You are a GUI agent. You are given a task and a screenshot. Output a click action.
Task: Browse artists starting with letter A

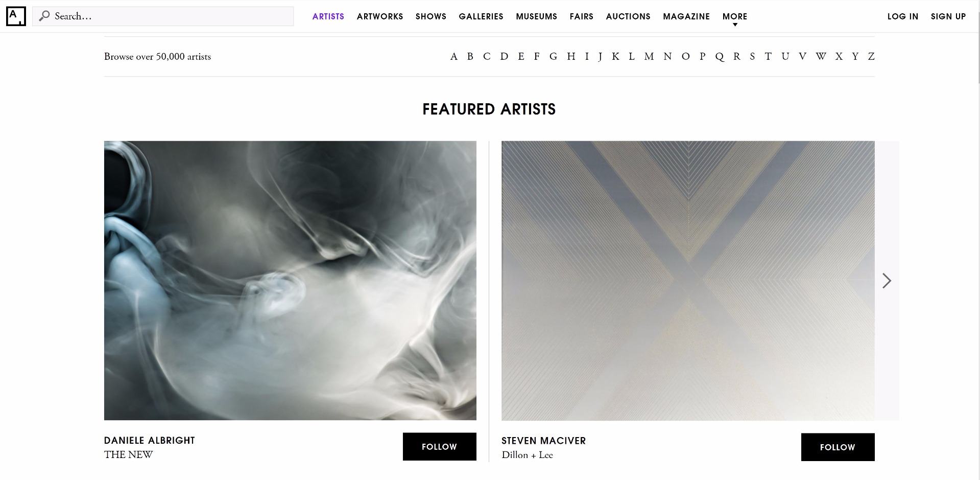(x=453, y=56)
